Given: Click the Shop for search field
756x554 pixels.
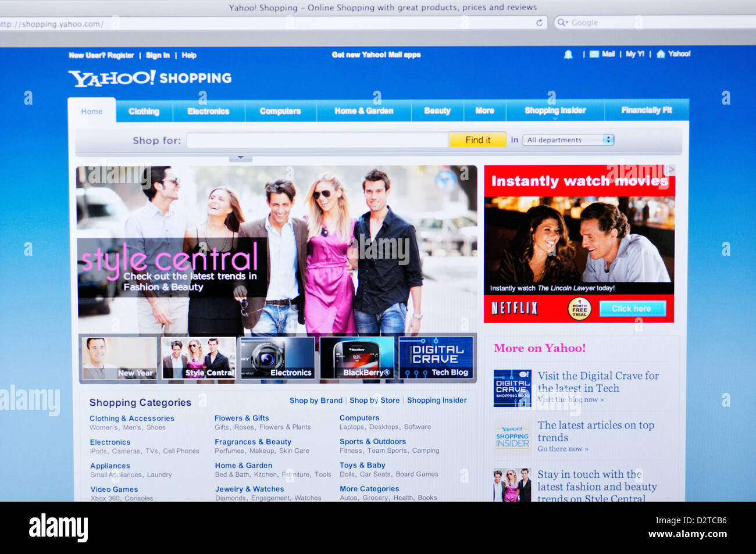Looking at the screenshot, I should click(x=318, y=140).
